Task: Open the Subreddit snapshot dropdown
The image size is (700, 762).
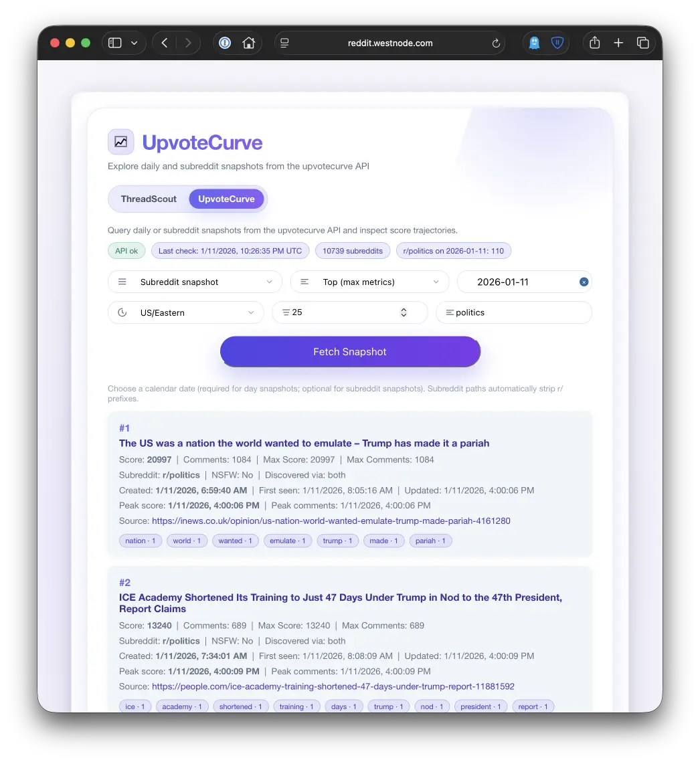Action: click(195, 282)
